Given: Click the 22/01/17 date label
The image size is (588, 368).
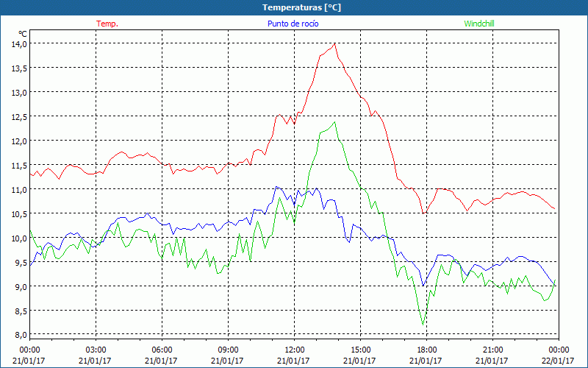Looking at the screenshot, I should coord(558,361).
